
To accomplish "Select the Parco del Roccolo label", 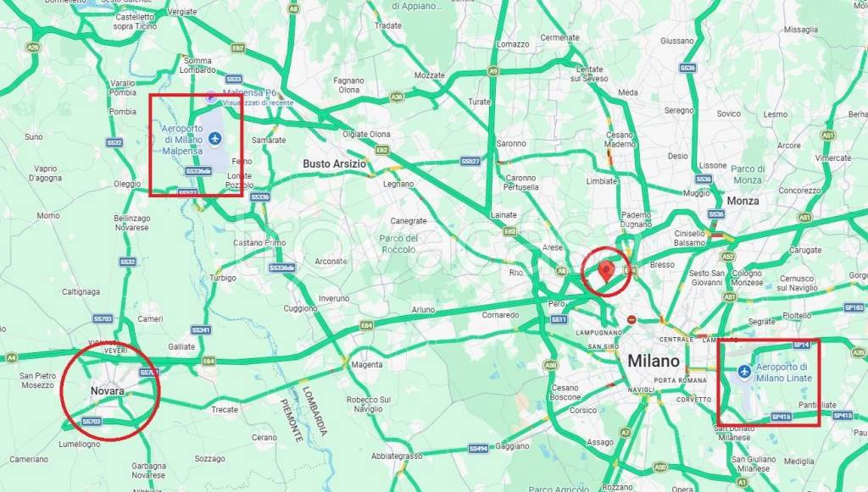I will click(x=398, y=244).
